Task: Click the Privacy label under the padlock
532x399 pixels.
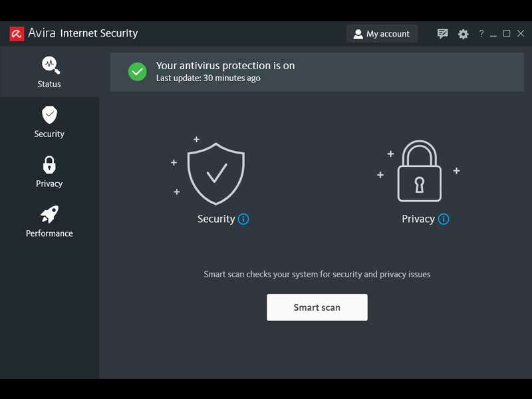Action: [418, 219]
